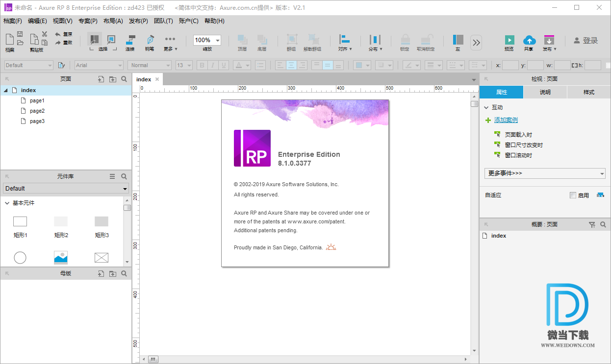Open the 布局(A) menu
Screen dimensions: 611x364
113,21
